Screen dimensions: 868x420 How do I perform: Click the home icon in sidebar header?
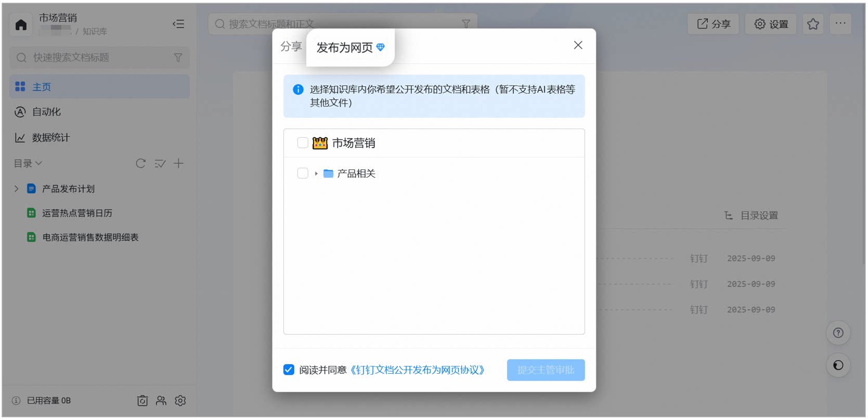[x=21, y=24]
